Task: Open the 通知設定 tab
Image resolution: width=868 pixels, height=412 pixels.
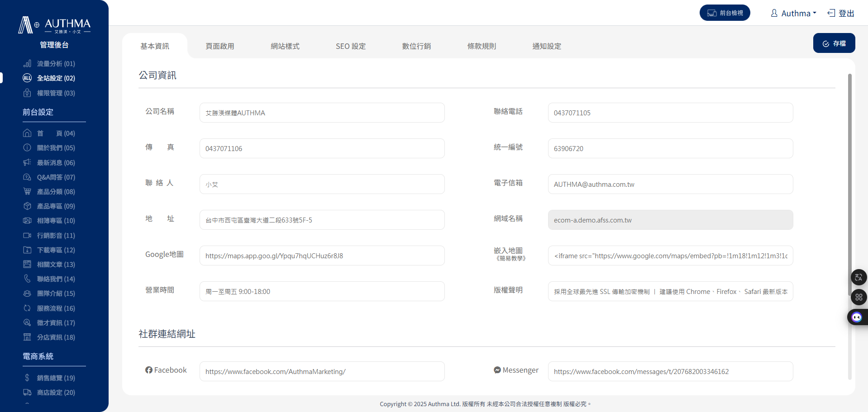Action: [x=547, y=46]
